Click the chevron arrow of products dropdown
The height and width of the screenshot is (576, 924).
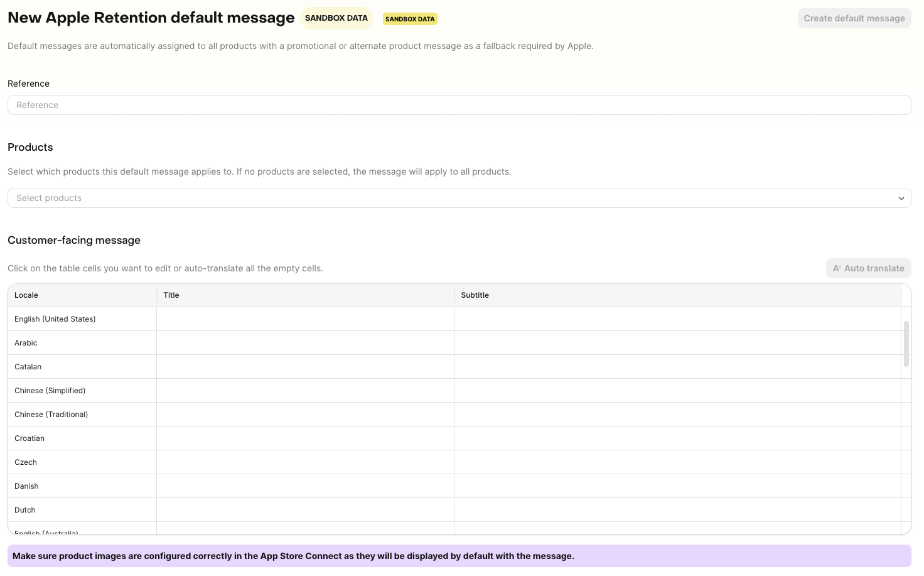tap(901, 198)
